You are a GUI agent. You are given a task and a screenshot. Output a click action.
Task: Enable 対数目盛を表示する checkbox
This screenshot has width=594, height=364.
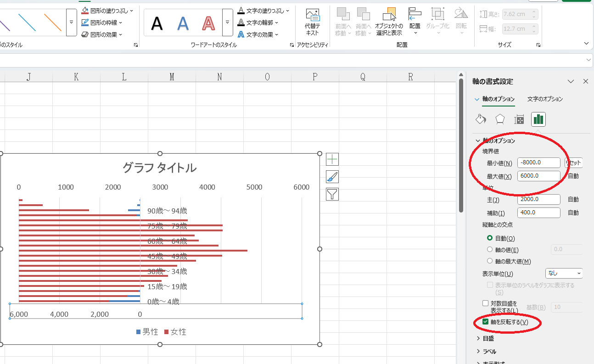486,303
